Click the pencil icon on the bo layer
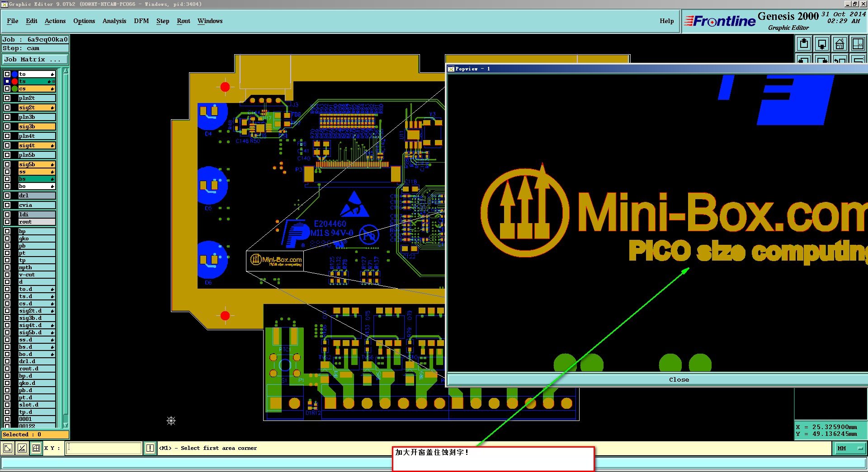The height and width of the screenshot is (472, 868). [x=52, y=186]
